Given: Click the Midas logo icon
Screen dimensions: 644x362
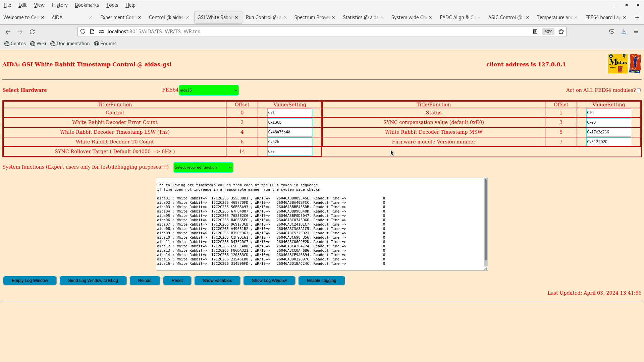Looking at the screenshot, I should 618,63.
